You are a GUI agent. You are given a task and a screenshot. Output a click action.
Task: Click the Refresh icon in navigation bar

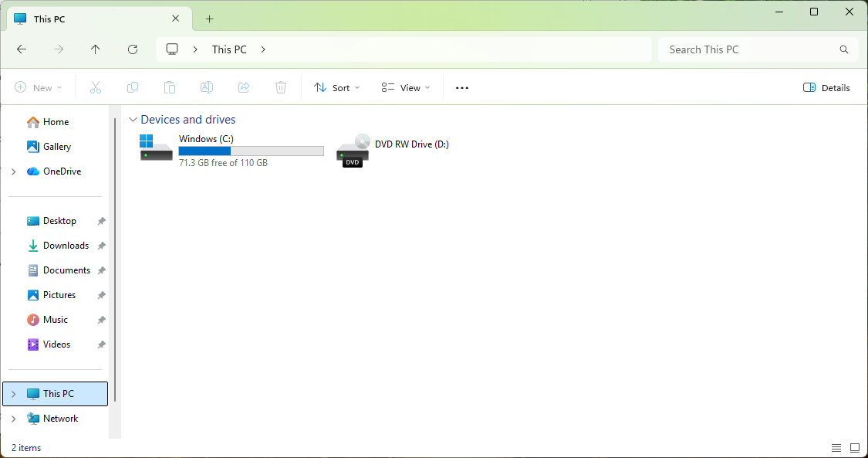coord(133,49)
